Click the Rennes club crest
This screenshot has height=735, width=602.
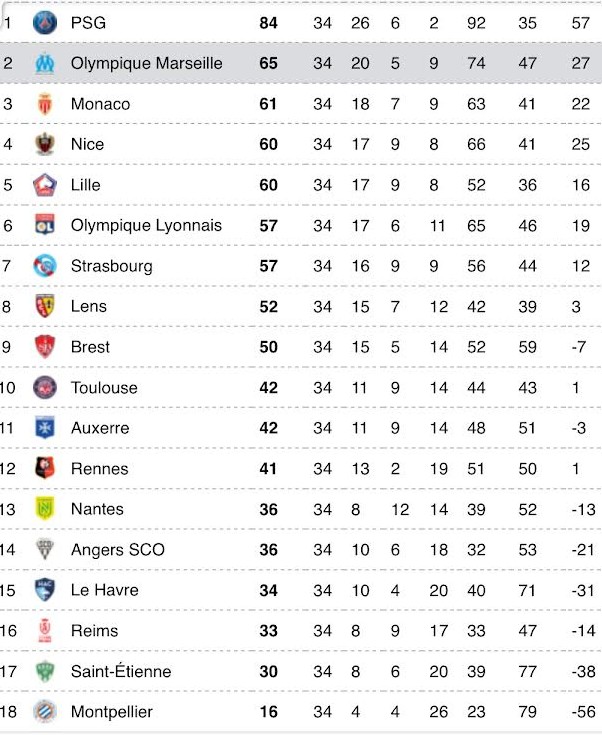(45, 468)
